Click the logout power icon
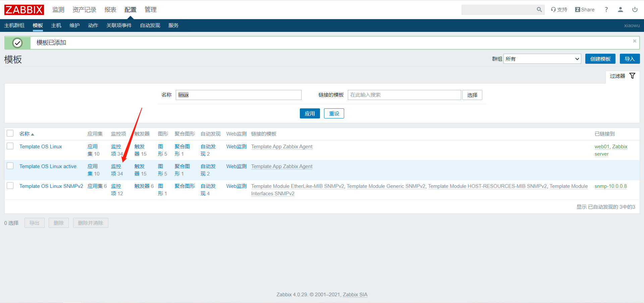Viewport: 644px width, 303px height. point(635,10)
